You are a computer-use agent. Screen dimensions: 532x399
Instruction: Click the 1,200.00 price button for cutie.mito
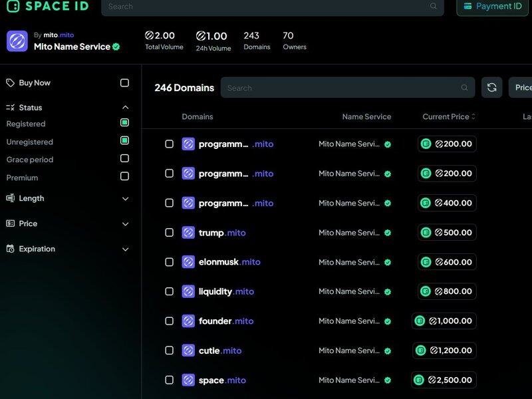[444, 350]
